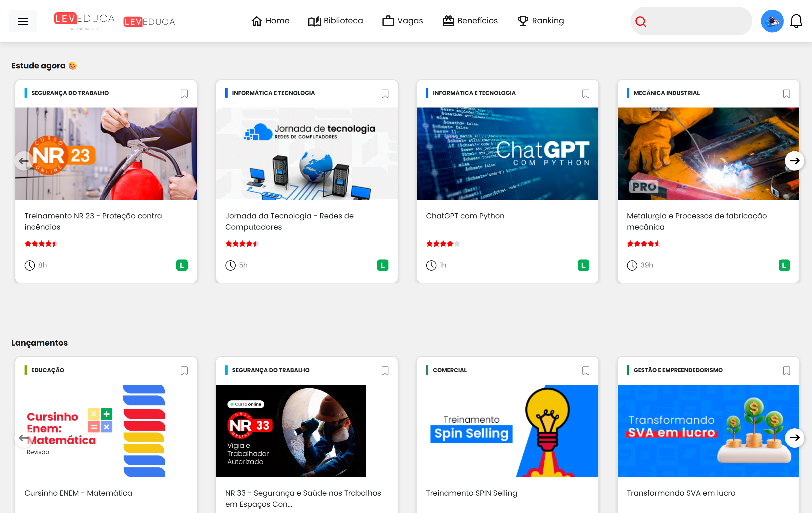
Task: Click the next arrow in Estude agora carousel
Action: coord(795,161)
